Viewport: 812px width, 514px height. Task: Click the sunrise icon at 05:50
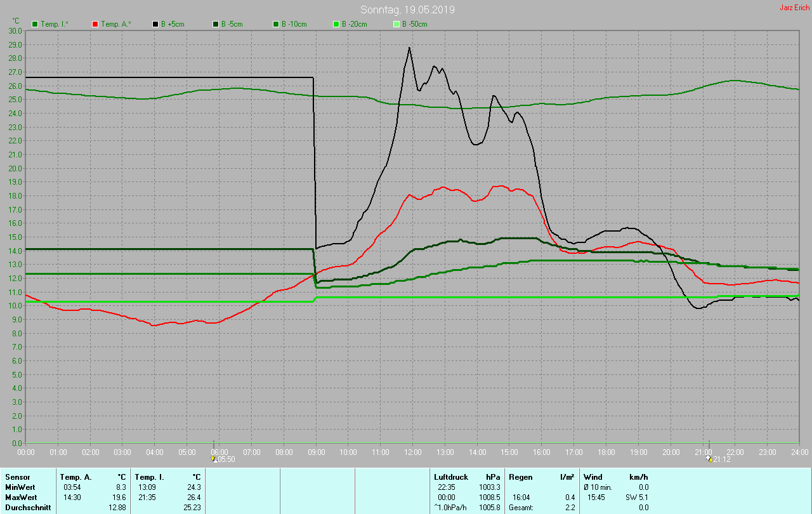[x=214, y=458]
